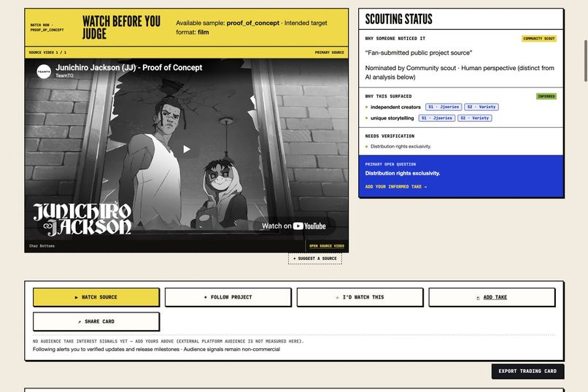This screenshot has width=588, height=392.
Task: Click the Inferred badge
Action: click(546, 96)
